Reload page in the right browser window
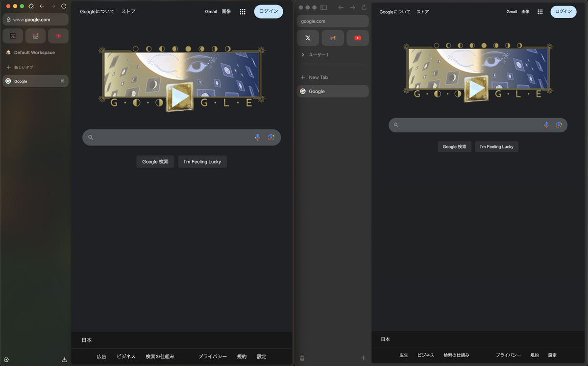Screen dimensions: 588x366 (x=364, y=7)
